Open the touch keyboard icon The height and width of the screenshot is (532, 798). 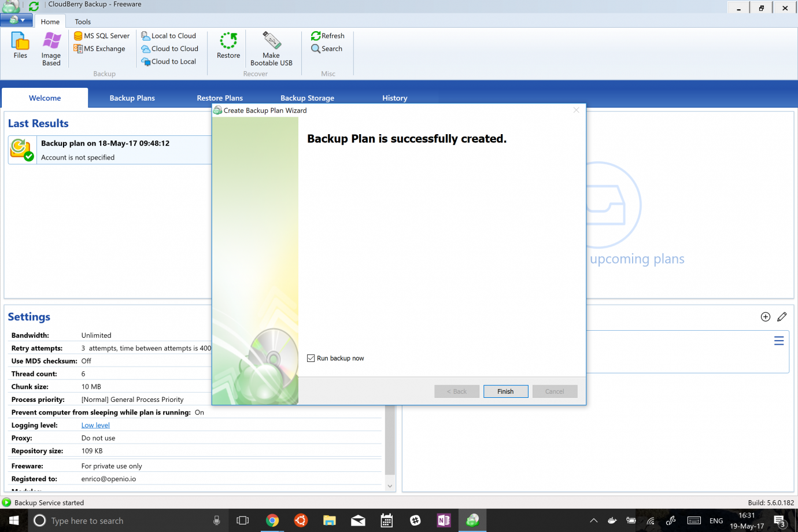point(694,520)
